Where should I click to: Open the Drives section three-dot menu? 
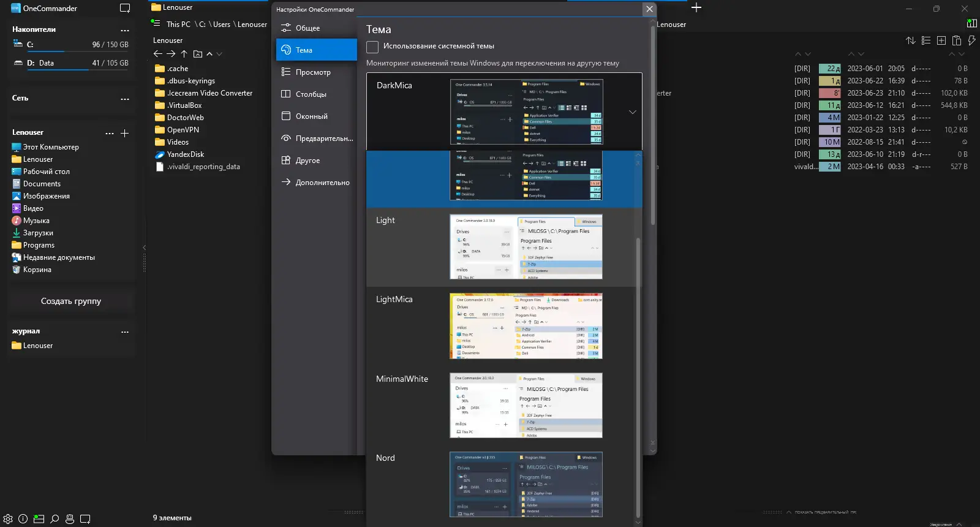point(125,30)
